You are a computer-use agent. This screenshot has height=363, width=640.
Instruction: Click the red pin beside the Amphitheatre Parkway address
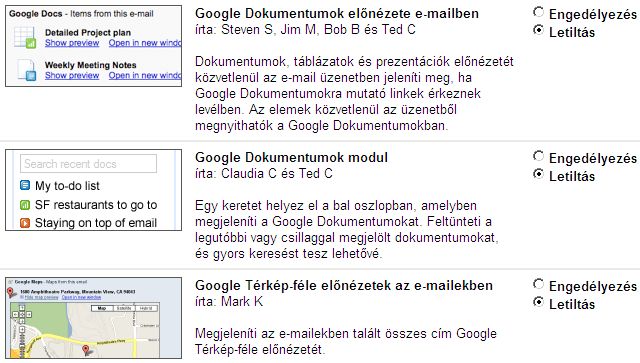11,292
